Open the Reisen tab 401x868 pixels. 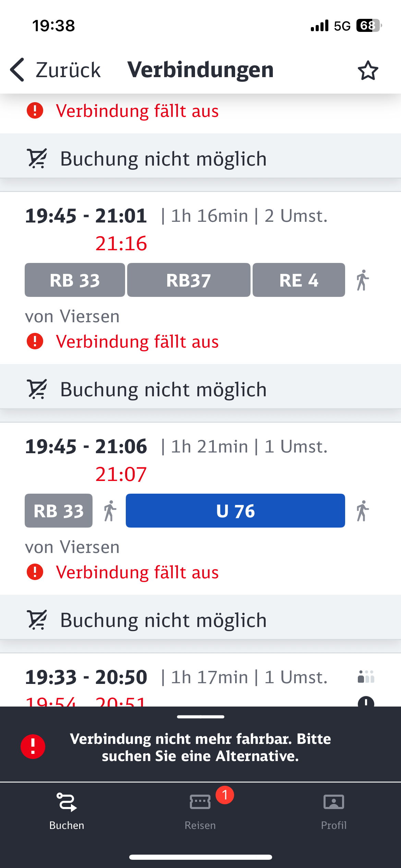tap(200, 810)
